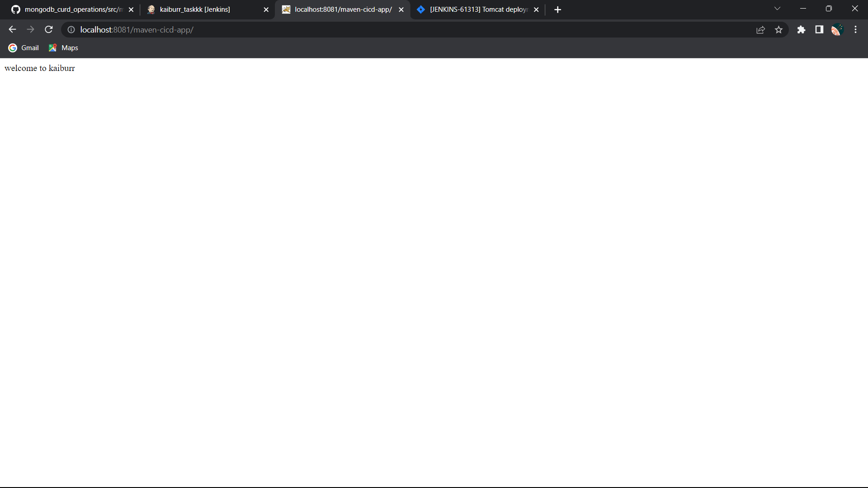Open the Maps bookmark
The height and width of the screenshot is (488, 868).
(64, 48)
